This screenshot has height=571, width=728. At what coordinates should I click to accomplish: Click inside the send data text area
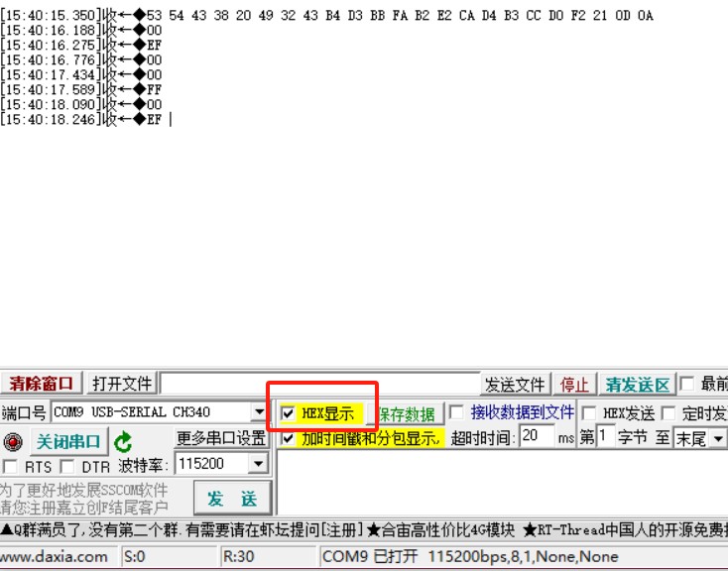click(502, 483)
